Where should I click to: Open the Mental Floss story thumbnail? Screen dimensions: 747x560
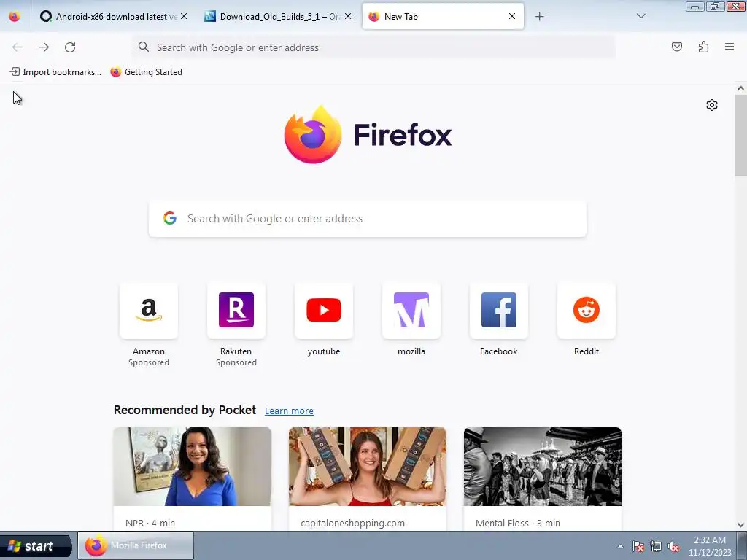pyautogui.click(x=543, y=467)
